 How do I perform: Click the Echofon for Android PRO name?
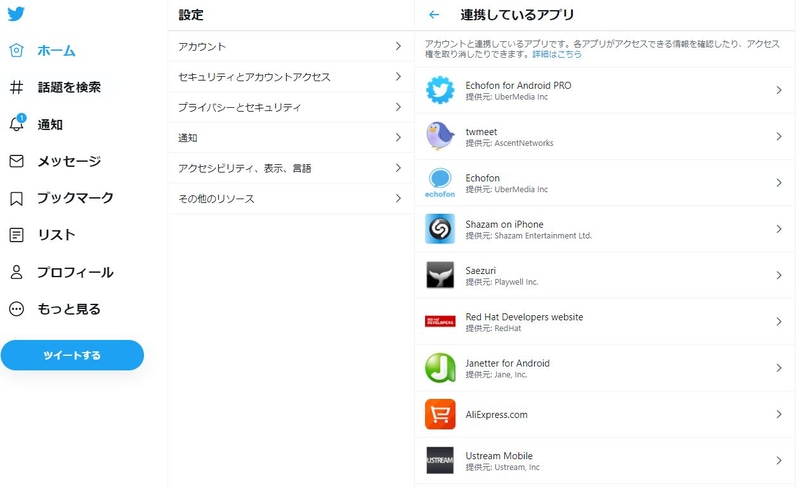(x=518, y=85)
